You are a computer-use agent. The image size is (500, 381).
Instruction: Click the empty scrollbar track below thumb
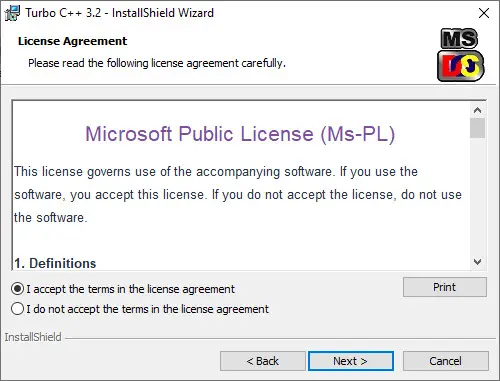point(477,197)
